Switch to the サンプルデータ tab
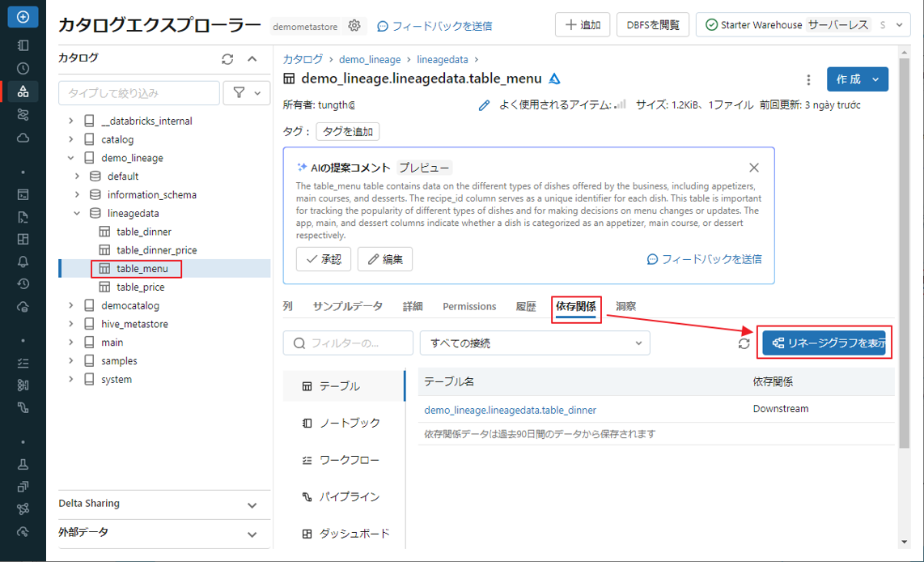The width and height of the screenshot is (924, 562). 348,307
